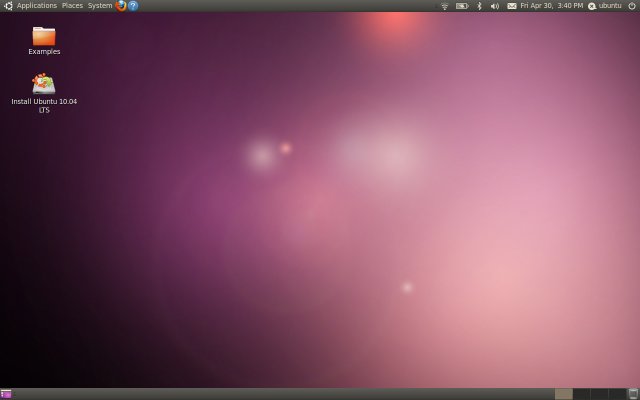Open the volume control indicator

click(x=495, y=6)
